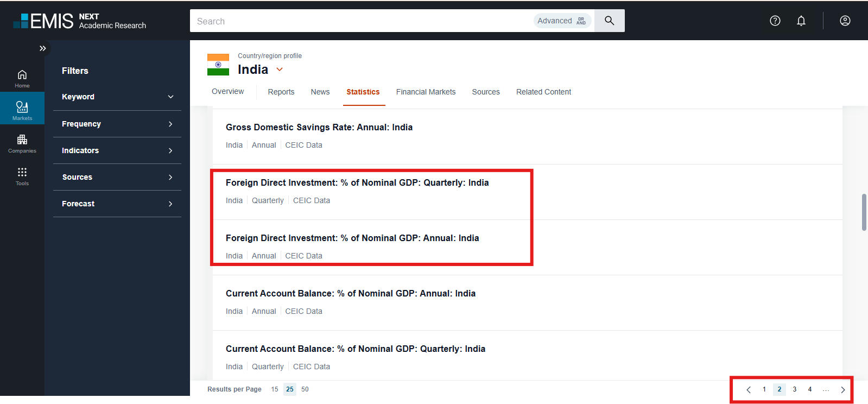Click into the Search input field
The width and height of the screenshot is (868, 404).
[x=358, y=21]
